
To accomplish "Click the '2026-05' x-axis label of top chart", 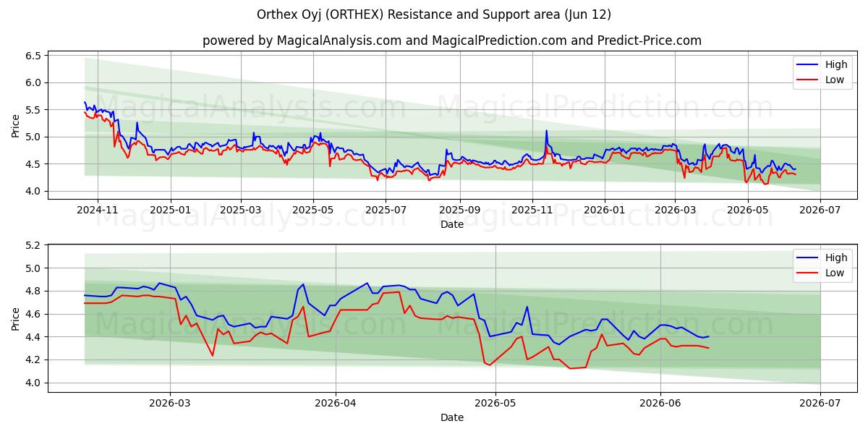I will coord(748,211).
